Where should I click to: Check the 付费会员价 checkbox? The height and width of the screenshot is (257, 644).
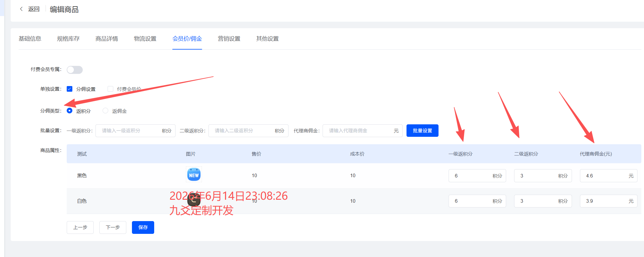111,89
